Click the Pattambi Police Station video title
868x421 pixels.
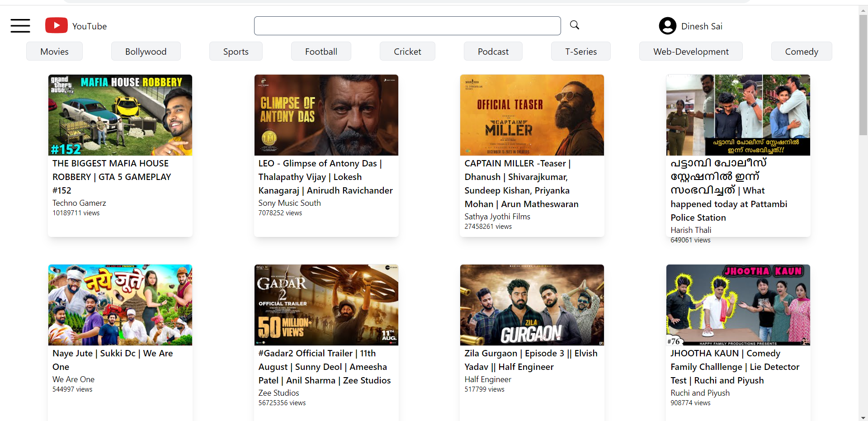(x=729, y=190)
